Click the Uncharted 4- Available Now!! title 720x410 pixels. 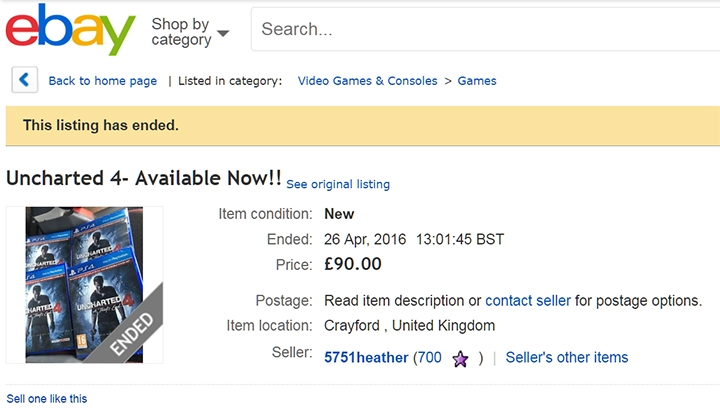[143, 178]
